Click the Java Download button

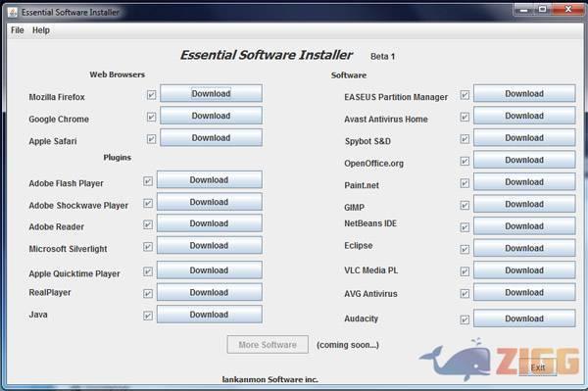(x=210, y=315)
